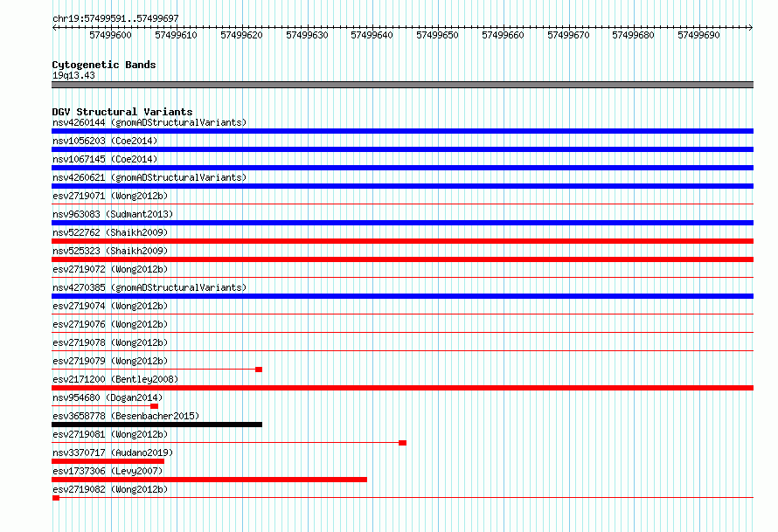Viewport: 778px width, 532px height.
Task: Click the blue bar under nsv4260621
Action: point(402,186)
